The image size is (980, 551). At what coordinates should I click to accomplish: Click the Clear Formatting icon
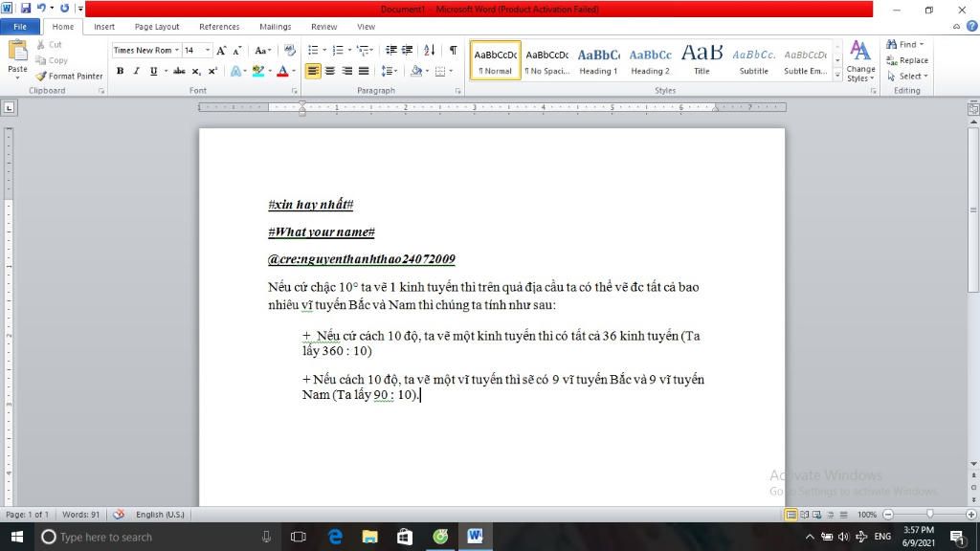click(289, 50)
